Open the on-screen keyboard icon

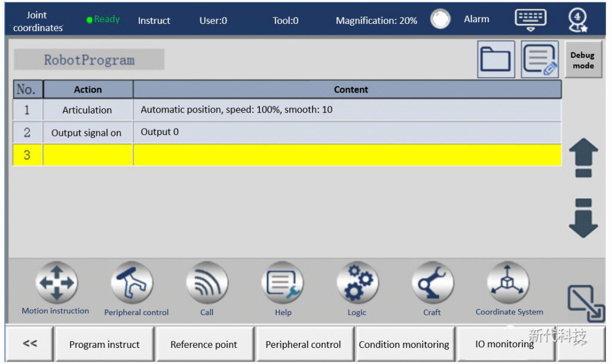tap(530, 20)
